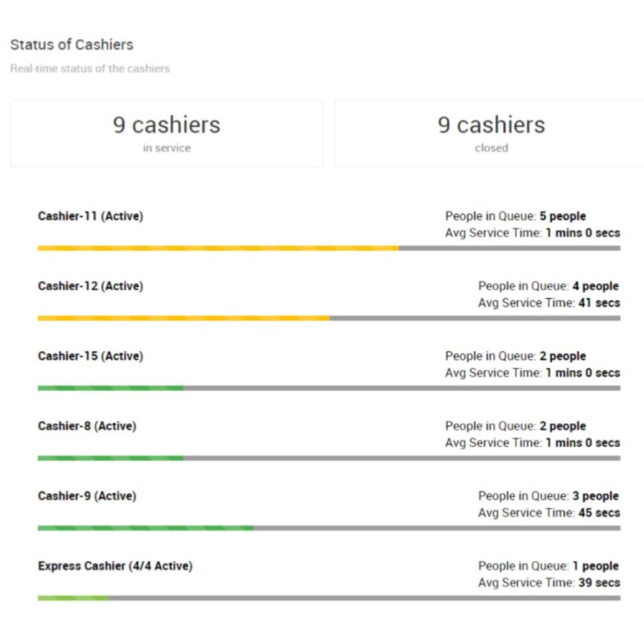Select the 9 cashiers closed card
The image size is (644, 644).
[x=491, y=133]
